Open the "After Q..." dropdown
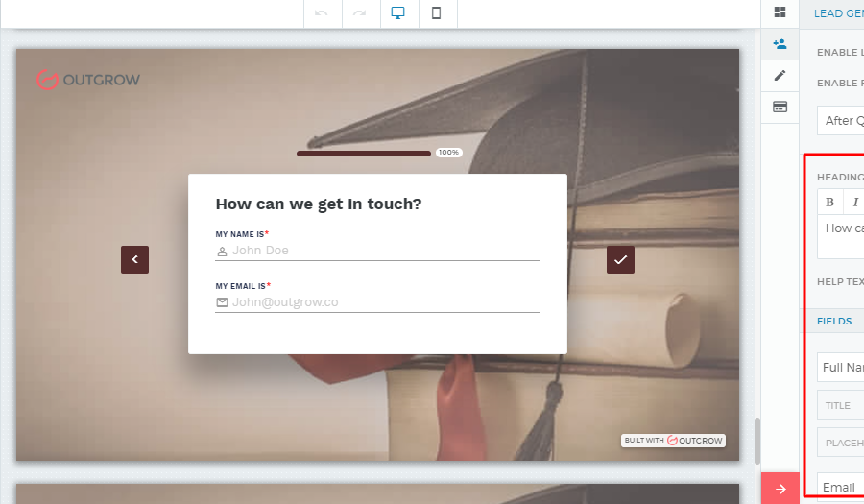 pos(841,121)
